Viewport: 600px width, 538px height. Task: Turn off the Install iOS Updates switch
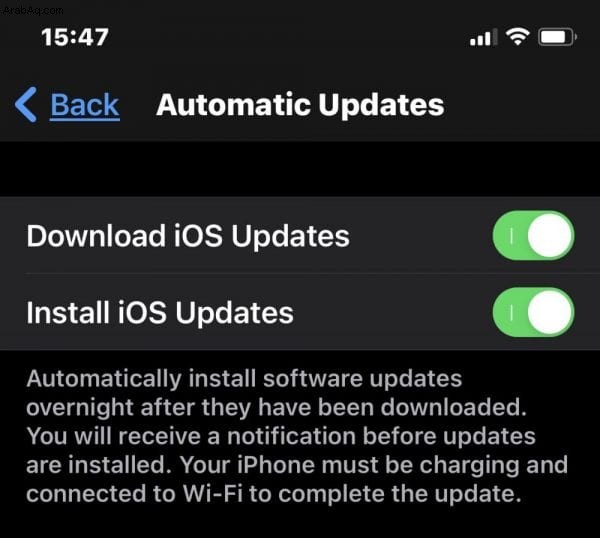click(533, 312)
